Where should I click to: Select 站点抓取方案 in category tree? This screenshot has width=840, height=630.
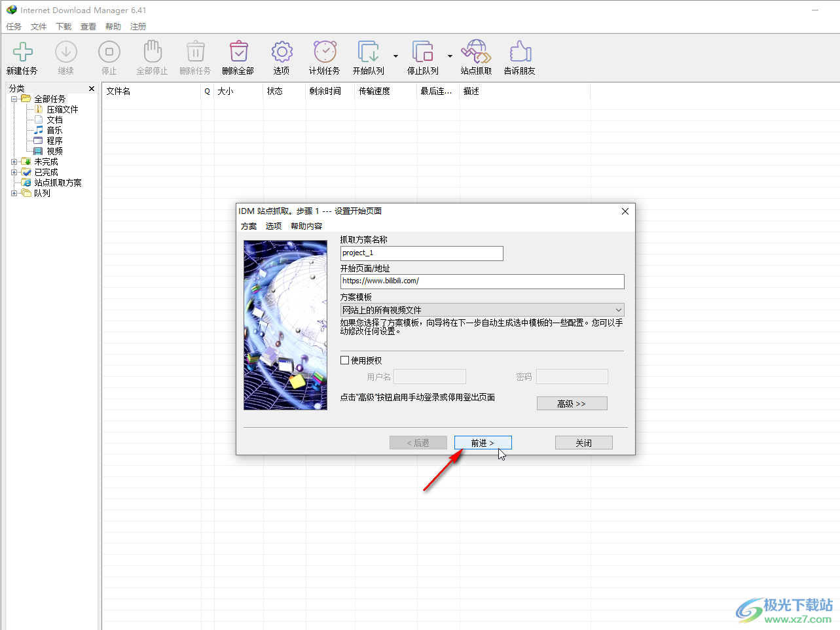point(58,183)
